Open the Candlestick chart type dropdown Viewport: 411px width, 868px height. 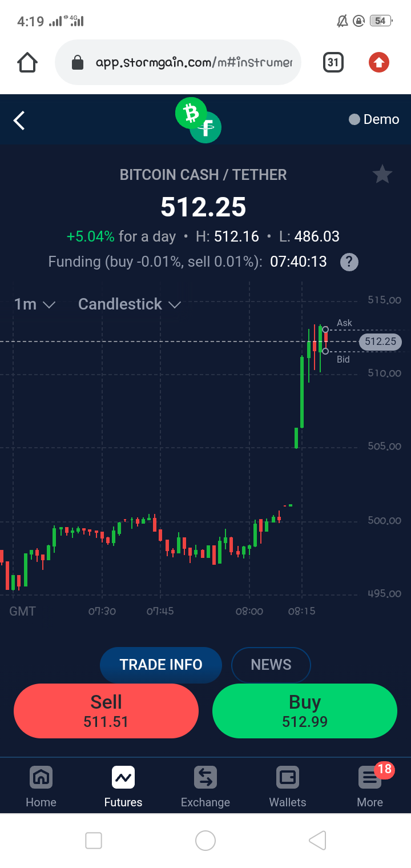(x=130, y=304)
